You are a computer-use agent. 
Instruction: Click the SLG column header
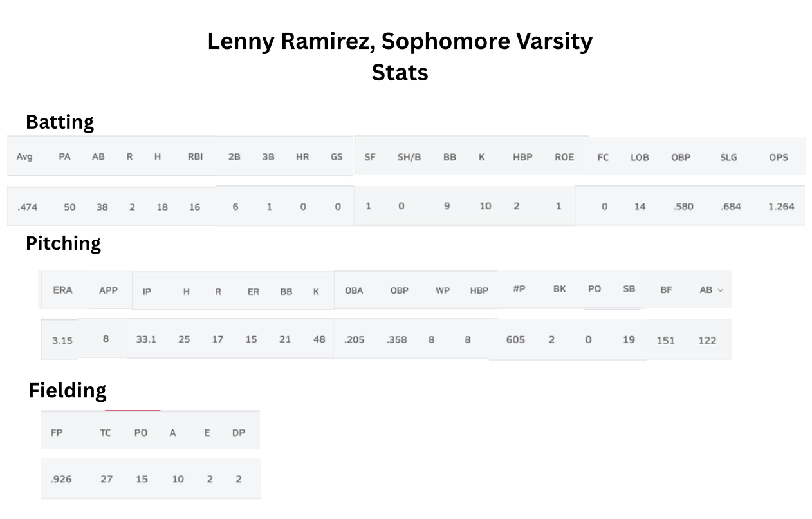point(728,157)
